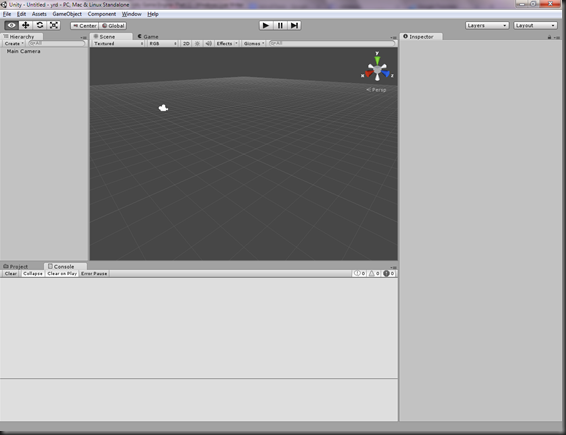Viewport: 566px width, 435px height.
Task: Open Console panel options menu
Action: pyautogui.click(x=393, y=267)
